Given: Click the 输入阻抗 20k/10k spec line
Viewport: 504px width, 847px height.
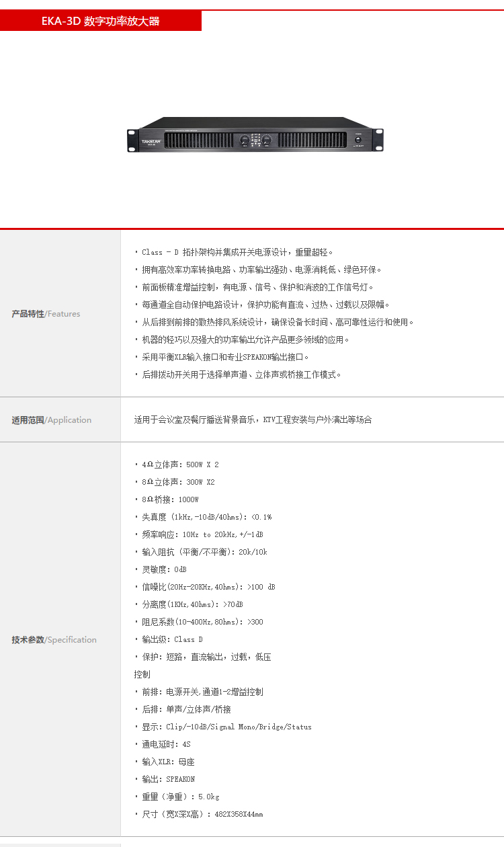Looking at the screenshot, I should (x=201, y=552).
